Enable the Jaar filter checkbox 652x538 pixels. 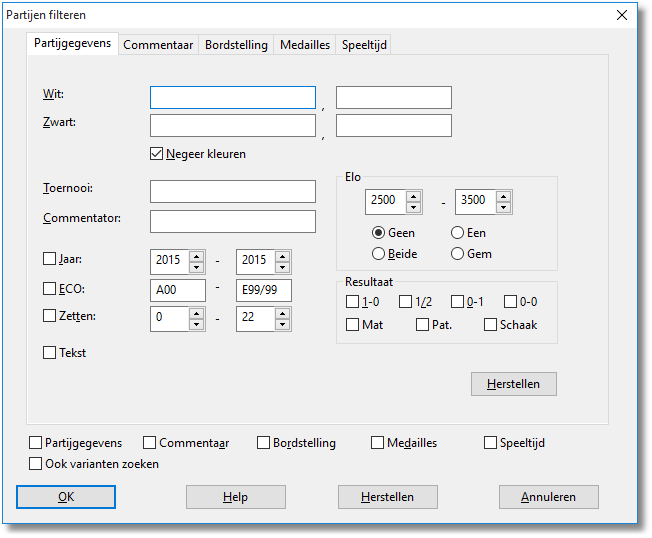click(50, 259)
